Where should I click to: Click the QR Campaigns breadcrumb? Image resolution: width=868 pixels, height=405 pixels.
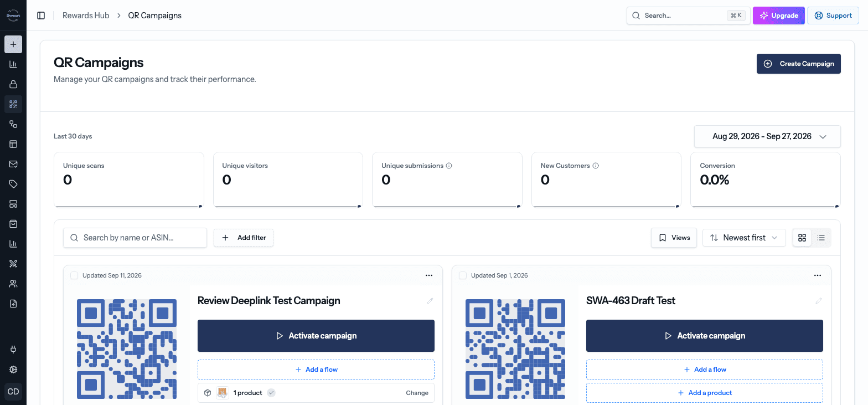point(155,16)
